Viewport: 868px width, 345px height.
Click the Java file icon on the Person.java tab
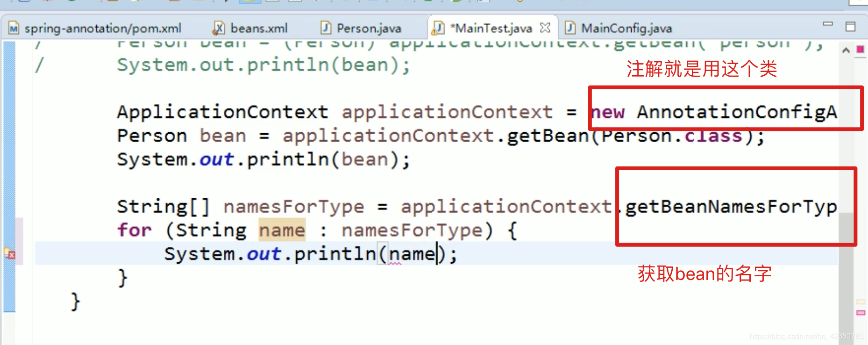326,28
